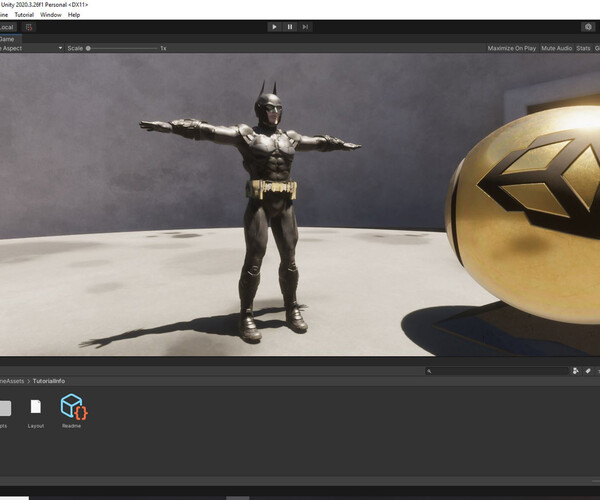Open the Help menu
This screenshot has width=600, height=500.
coord(74,15)
